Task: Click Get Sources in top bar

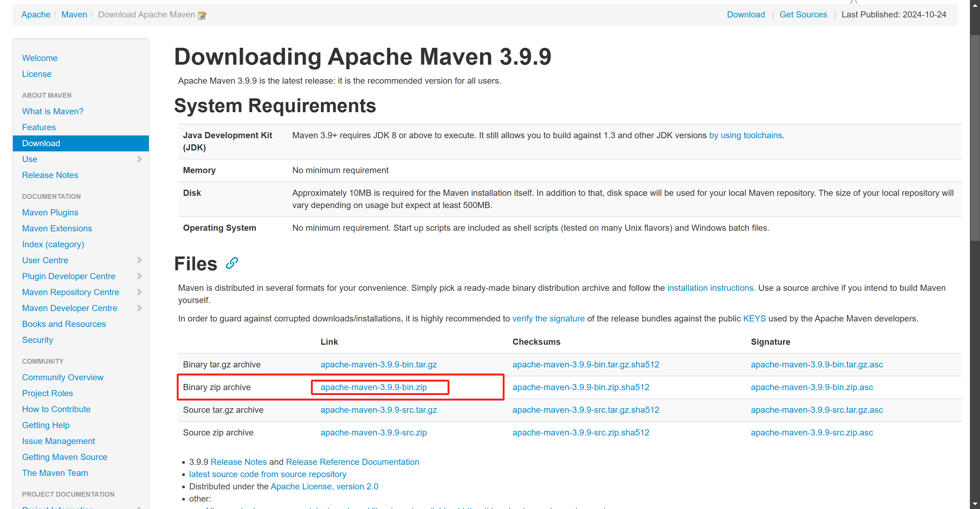Action: tap(803, 14)
